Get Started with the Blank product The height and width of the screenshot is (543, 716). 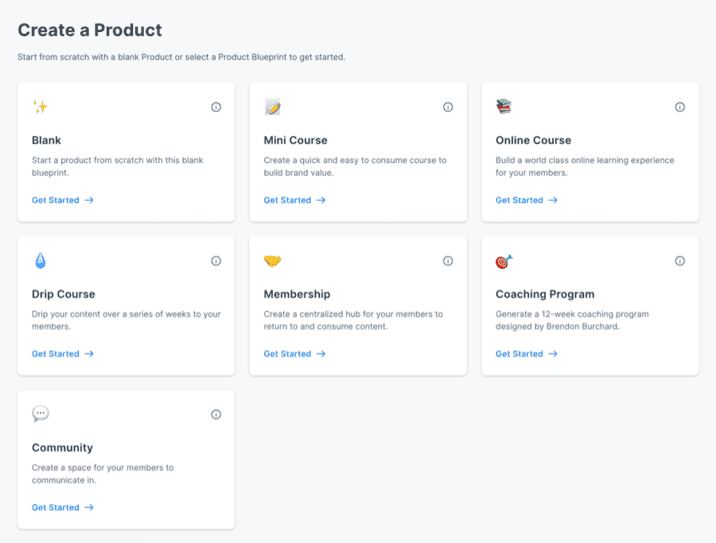63,200
